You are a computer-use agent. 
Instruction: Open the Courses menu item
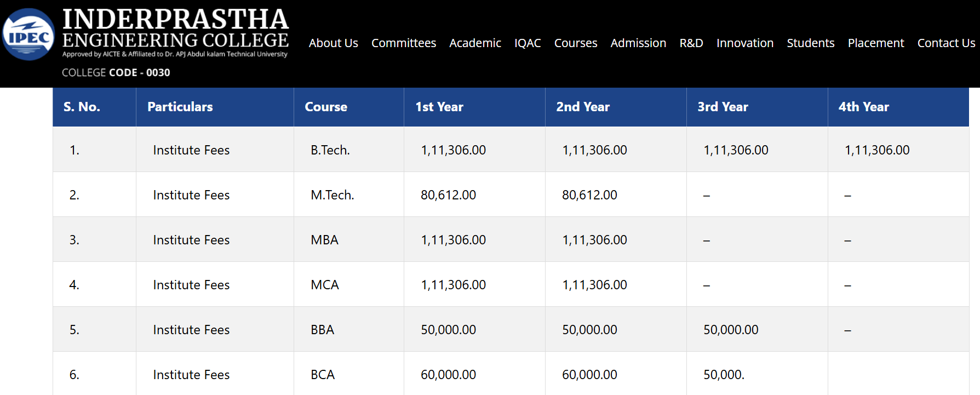tap(576, 43)
